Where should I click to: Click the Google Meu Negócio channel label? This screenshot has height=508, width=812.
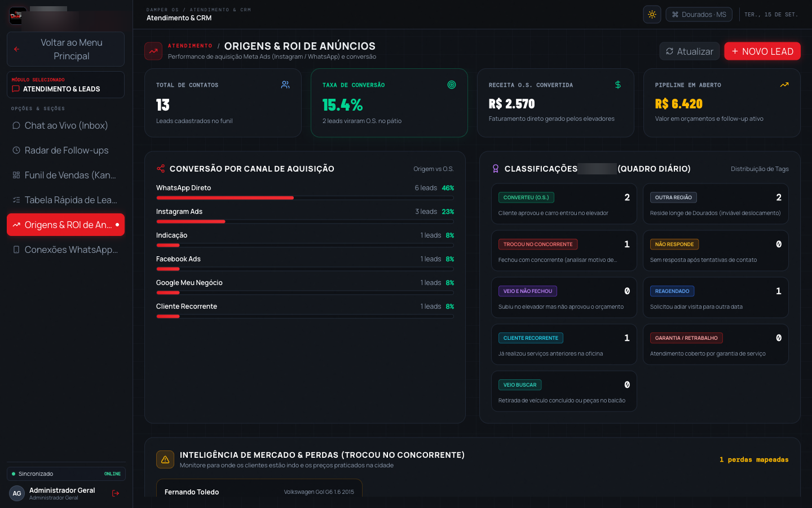189,283
